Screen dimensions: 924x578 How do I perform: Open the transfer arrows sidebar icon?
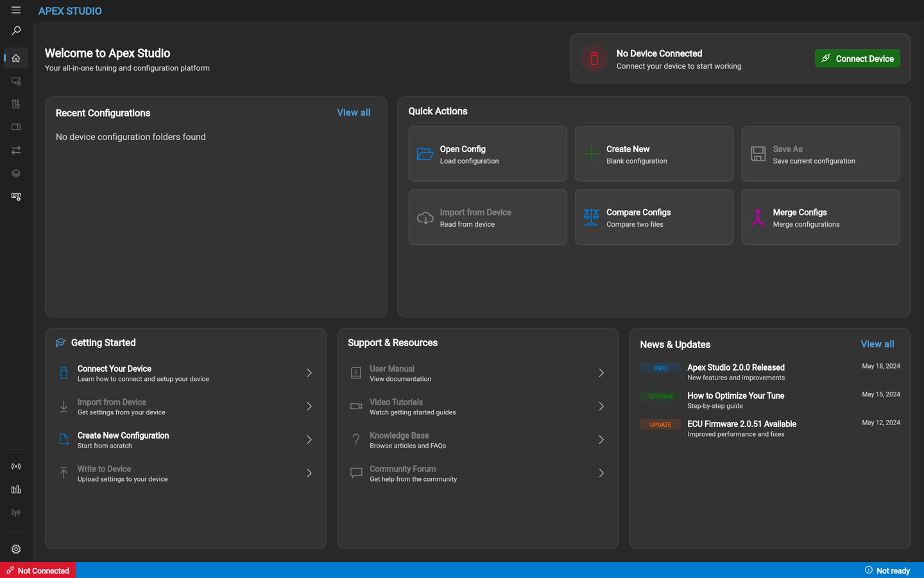pos(16,150)
